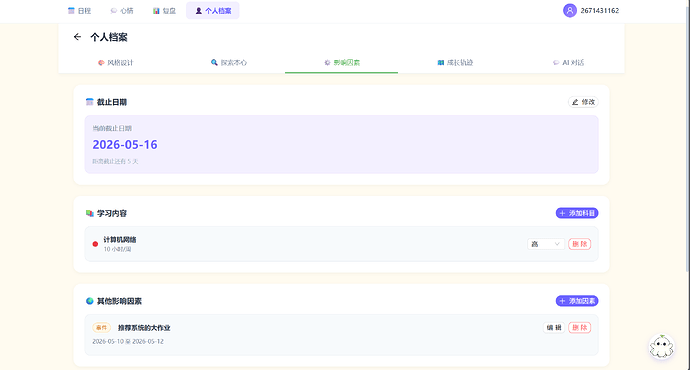Image resolution: width=690 pixels, height=370 pixels.
Task: Open the 复盘 review tab
Action: point(165,11)
